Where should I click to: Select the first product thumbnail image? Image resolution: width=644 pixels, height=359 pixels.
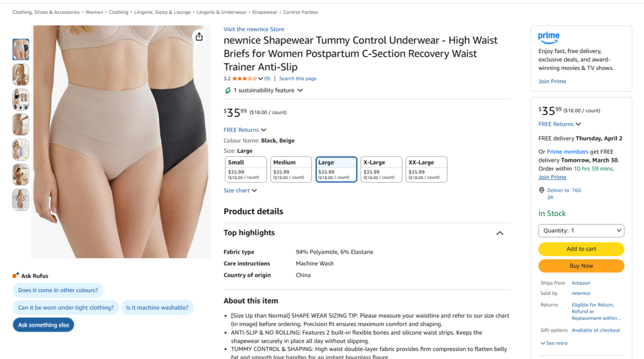tap(21, 49)
